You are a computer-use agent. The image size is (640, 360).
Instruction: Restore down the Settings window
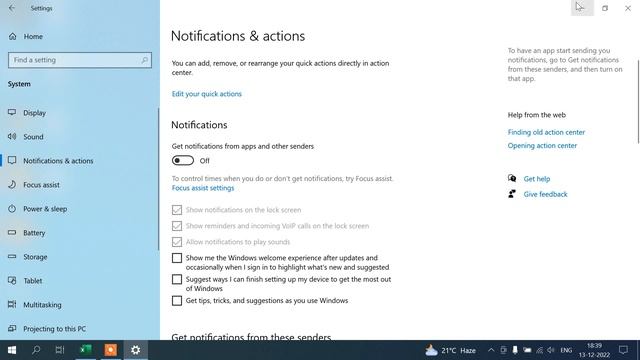(605, 8)
